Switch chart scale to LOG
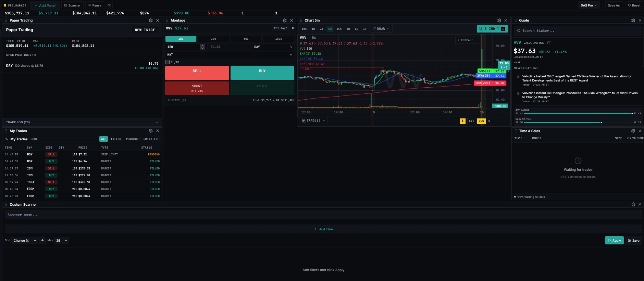 (x=481, y=121)
